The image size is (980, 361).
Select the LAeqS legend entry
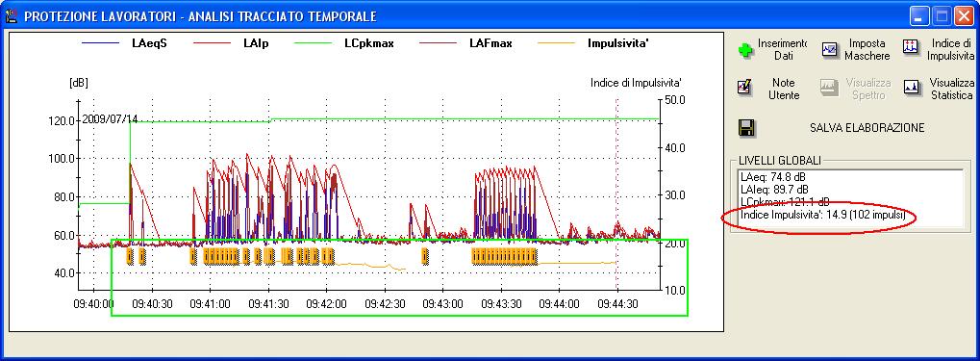point(149,43)
